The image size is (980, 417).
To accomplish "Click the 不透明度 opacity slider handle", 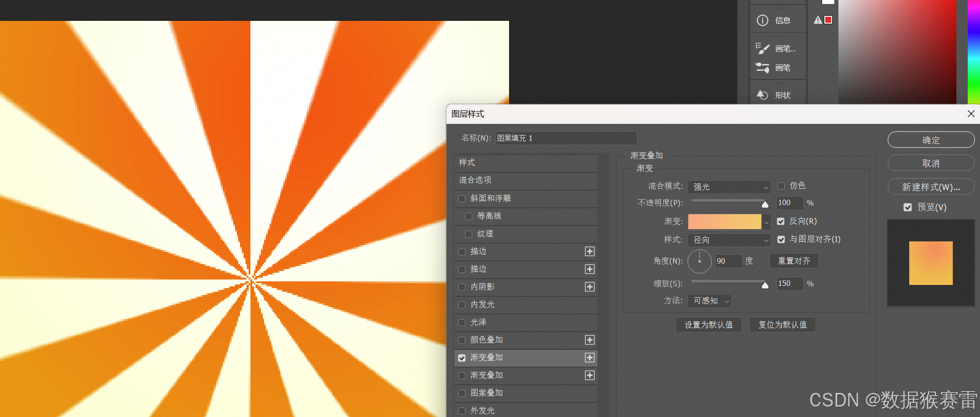I will (765, 204).
